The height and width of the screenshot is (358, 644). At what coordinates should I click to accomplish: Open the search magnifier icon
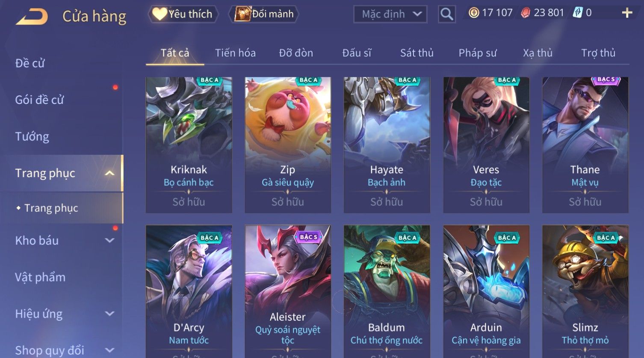click(x=446, y=14)
